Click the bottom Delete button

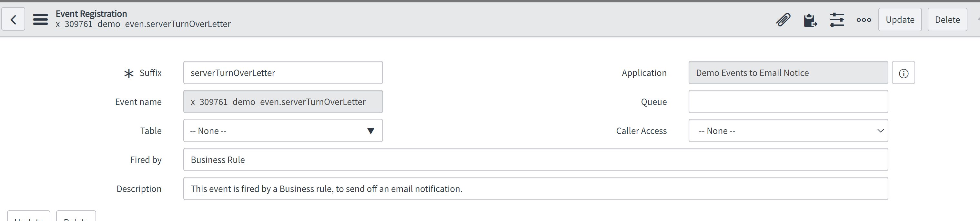coord(76,217)
